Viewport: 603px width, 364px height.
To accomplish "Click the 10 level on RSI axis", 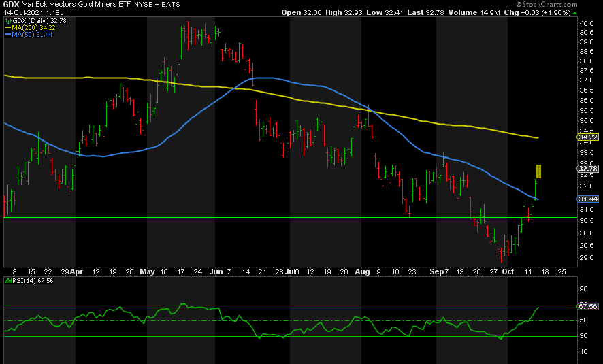I will pos(583,351).
